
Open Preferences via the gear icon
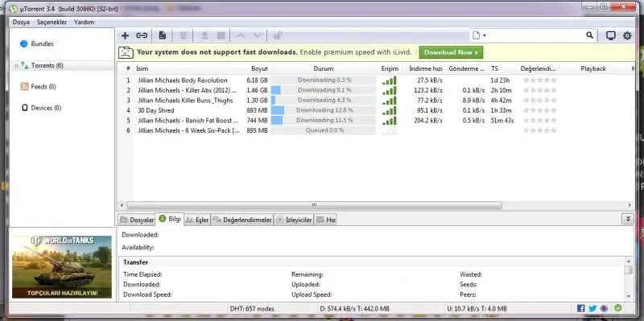[x=627, y=35]
